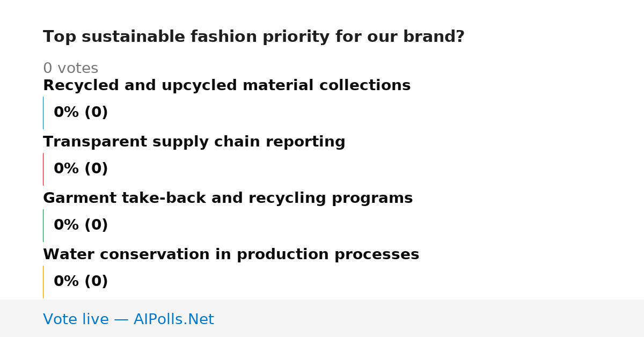Click 0% (0) result under supply chain reporting
This screenshot has height=337, width=644.
(x=80, y=169)
